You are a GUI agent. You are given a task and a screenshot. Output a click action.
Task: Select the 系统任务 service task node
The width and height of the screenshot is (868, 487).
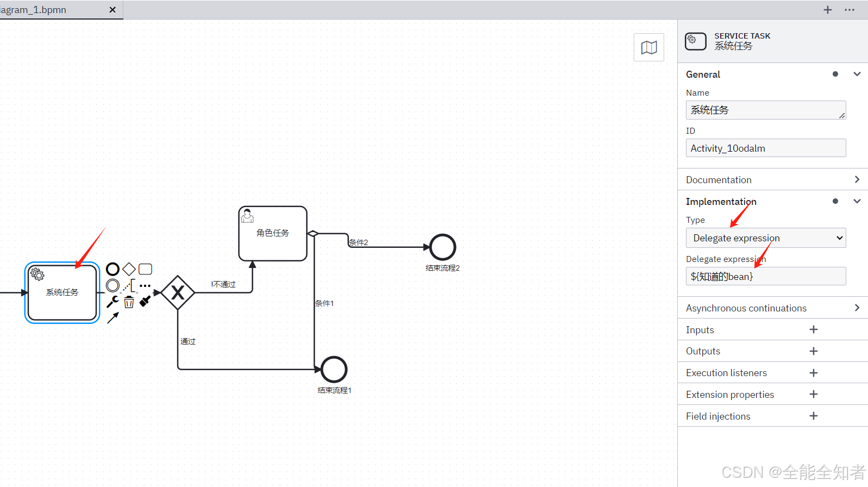pyautogui.click(x=63, y=292)
